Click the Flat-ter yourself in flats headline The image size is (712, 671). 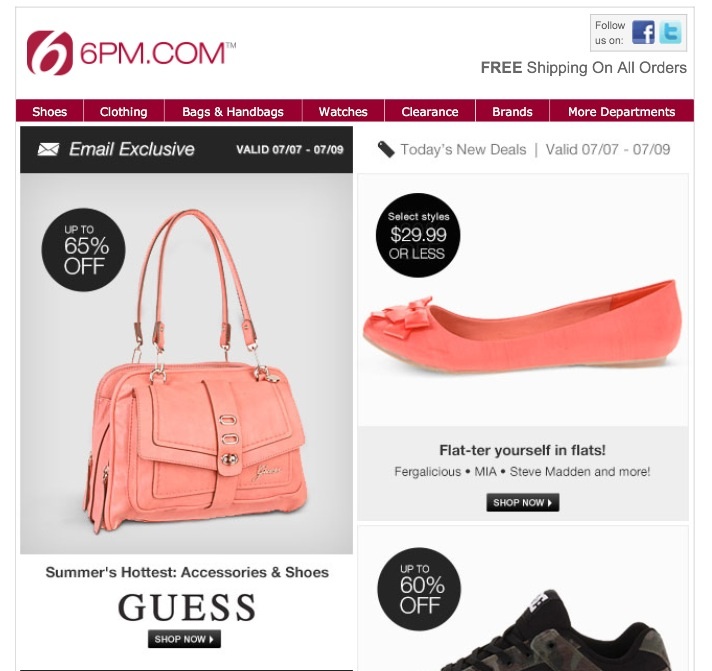522,450
